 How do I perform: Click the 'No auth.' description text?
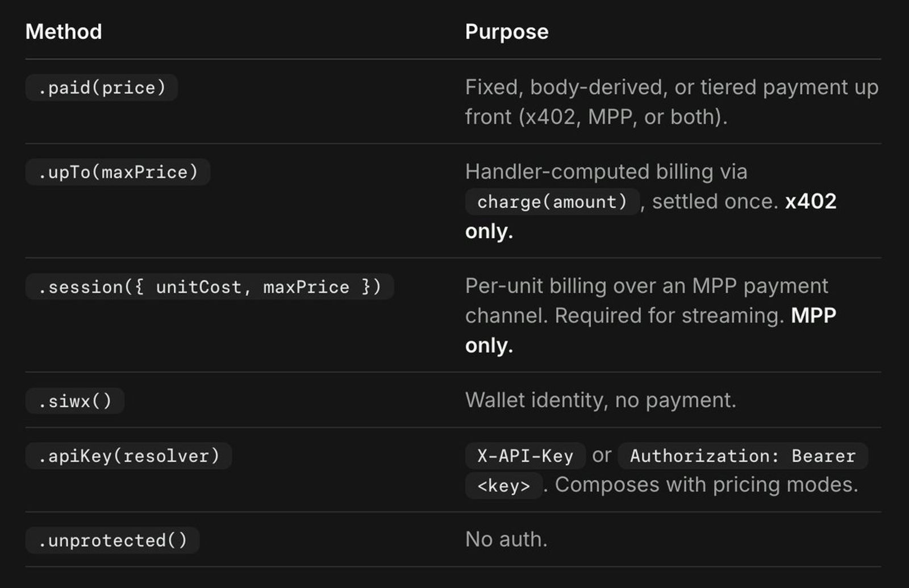click(x=506, y=539)
